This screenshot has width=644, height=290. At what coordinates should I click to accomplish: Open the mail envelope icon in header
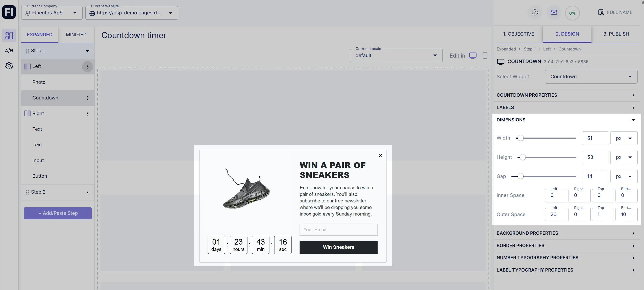tap(554, 12)
